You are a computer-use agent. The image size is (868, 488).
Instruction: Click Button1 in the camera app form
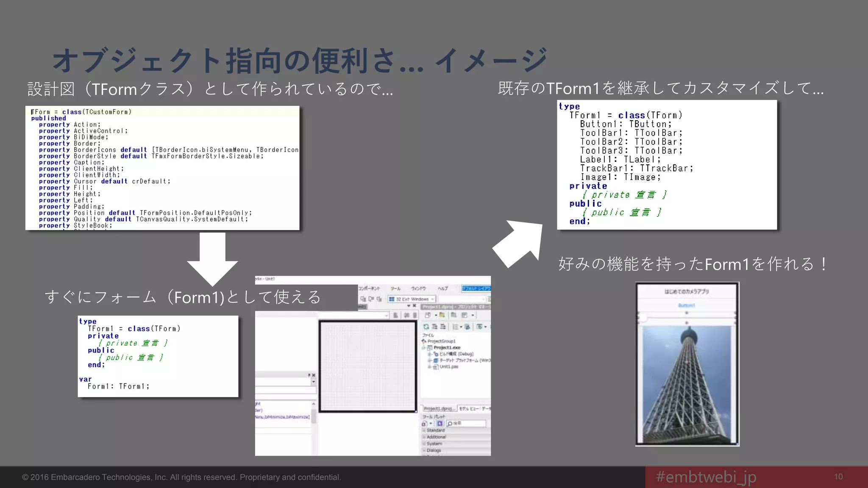(x=687, y=305)
